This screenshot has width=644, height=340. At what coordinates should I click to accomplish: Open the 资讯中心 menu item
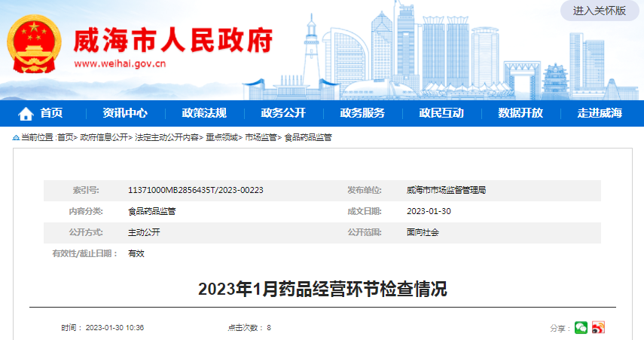coord(125,113)
